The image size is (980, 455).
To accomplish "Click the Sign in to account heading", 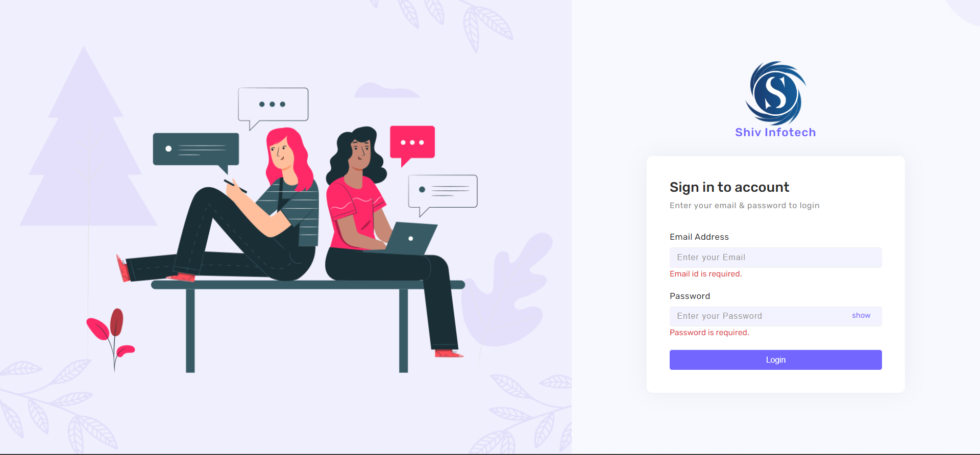I will click(729, 187).
